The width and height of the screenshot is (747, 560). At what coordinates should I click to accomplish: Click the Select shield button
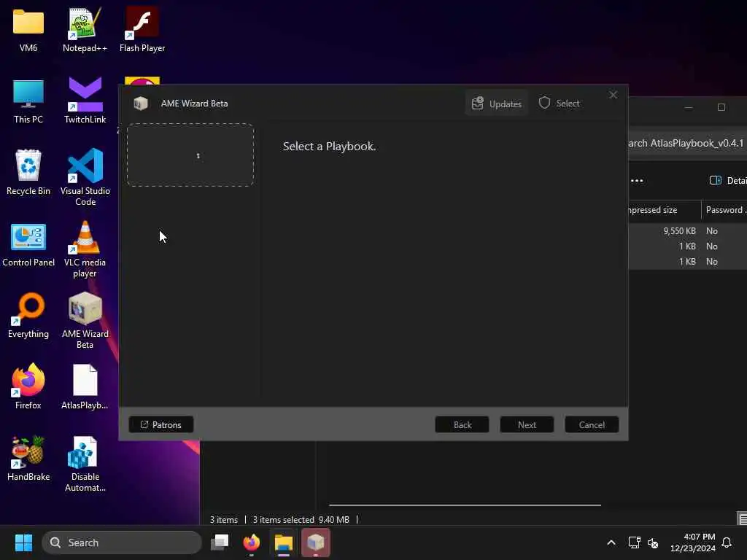559,104
